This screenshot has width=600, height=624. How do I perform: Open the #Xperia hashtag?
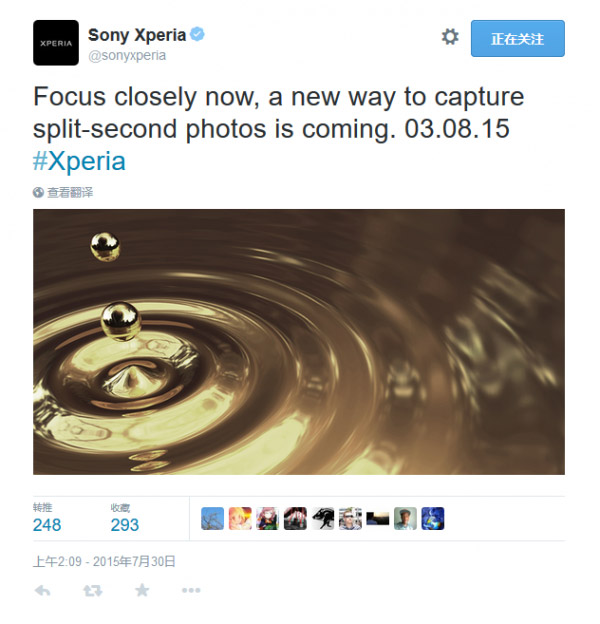click(79, 162)
